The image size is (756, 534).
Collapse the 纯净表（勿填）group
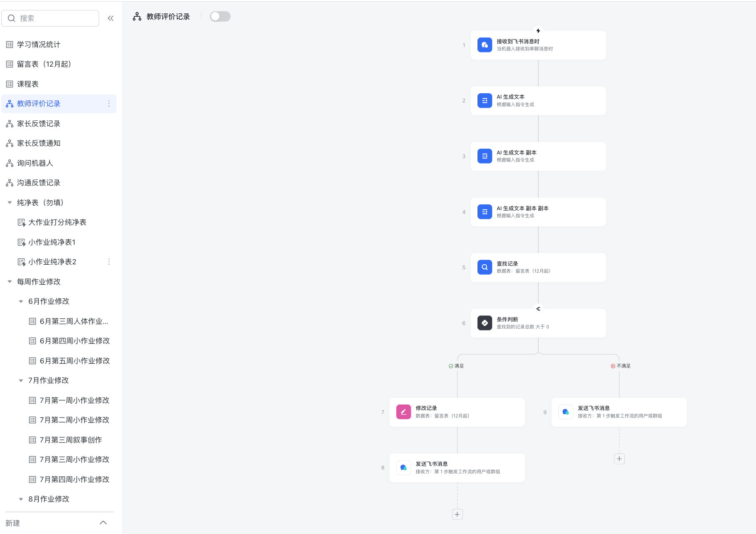pyautogui.click(x=10, y=202)
